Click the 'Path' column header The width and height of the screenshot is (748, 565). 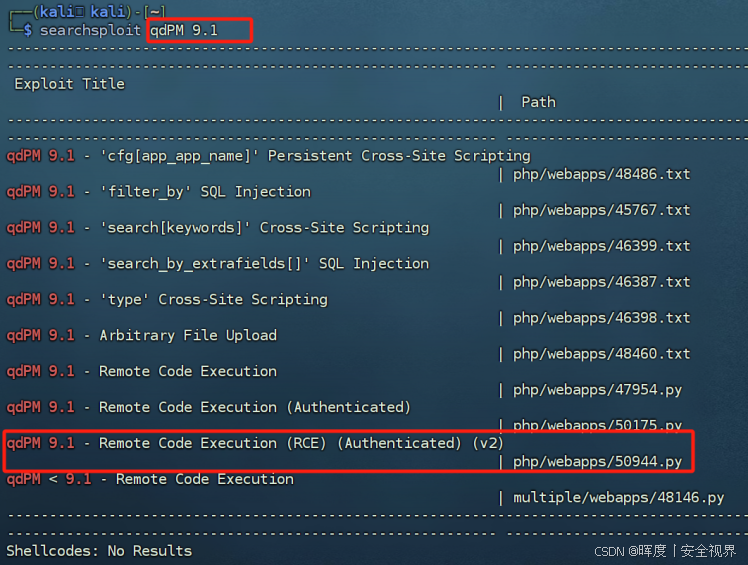click(539, 102)
